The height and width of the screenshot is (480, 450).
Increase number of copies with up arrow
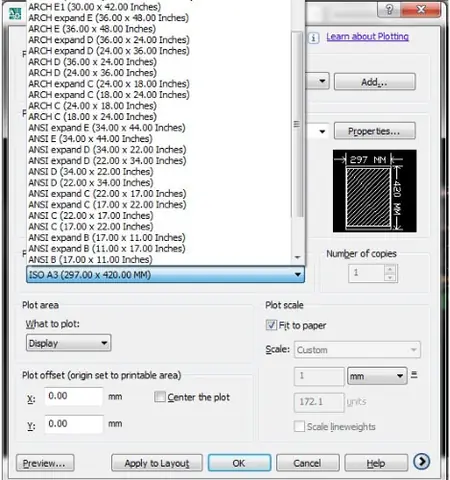click(390, 269)
